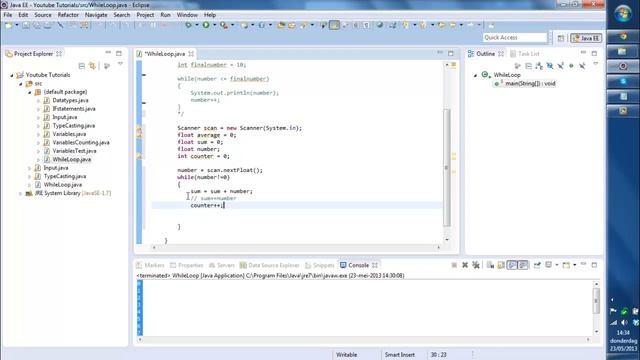The height and width of the screenshot is (360, 640).
Task: Minimize the Project Explorer panel
Action: 108,53
